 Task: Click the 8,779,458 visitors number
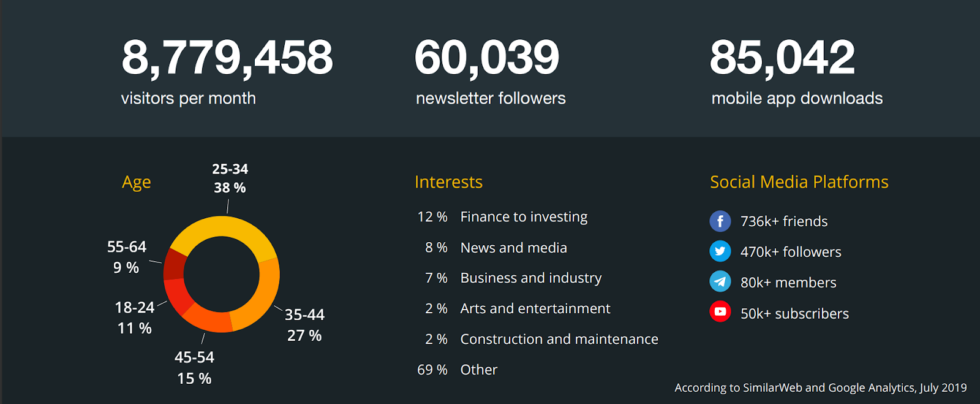pos(227,58)
